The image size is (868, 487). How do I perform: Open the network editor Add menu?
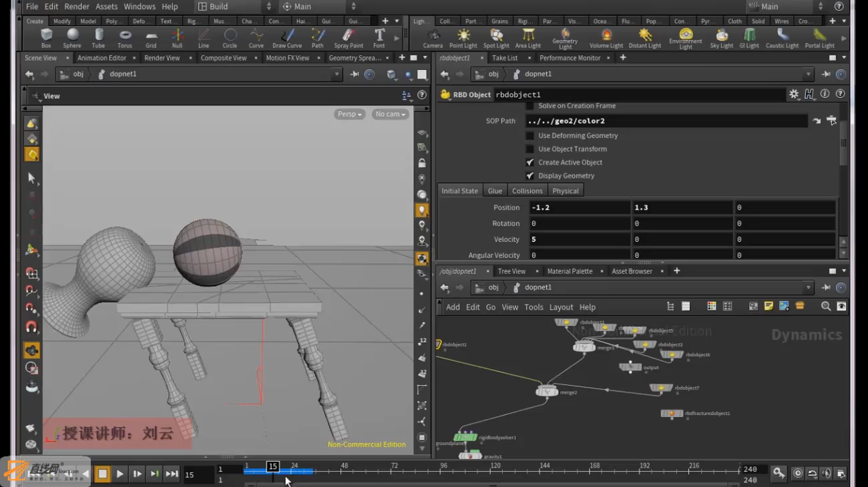pyautogui.click(x=453, y=307)
